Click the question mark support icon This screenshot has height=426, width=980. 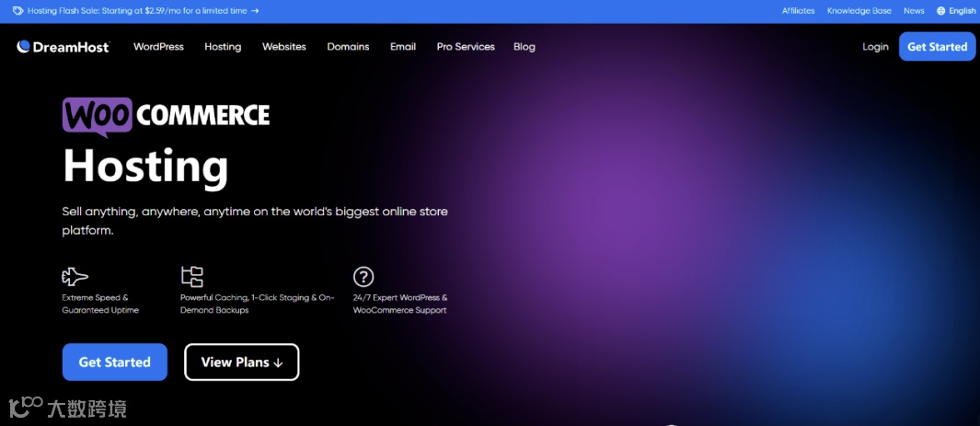[x=363, y=276]
